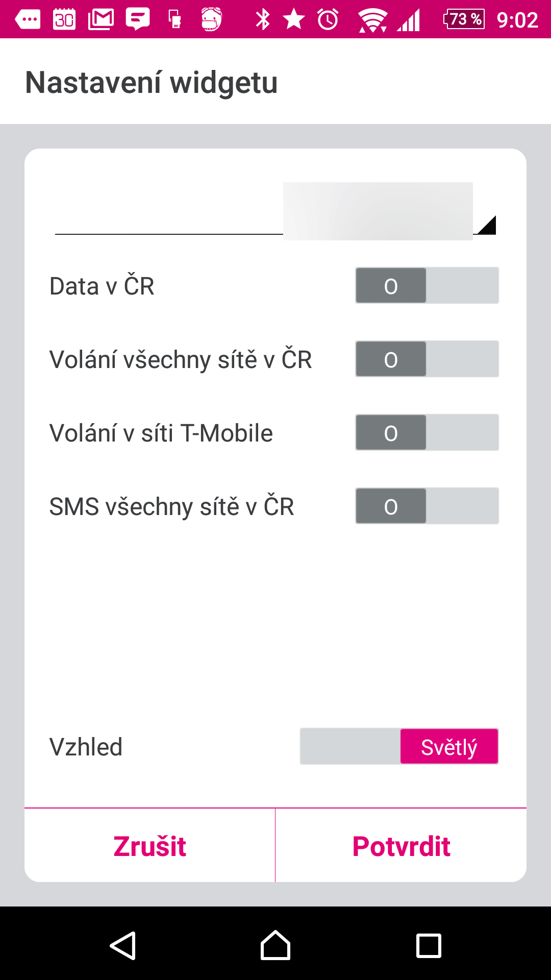
Task: Tap the Bluetooth status icon
Action: click(x=263, y=19)
